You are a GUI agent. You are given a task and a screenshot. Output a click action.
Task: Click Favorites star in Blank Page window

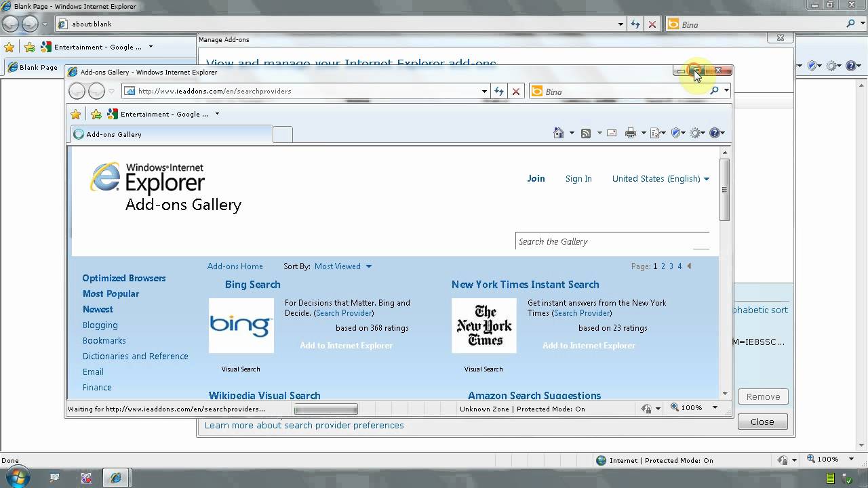pos(9,47)
